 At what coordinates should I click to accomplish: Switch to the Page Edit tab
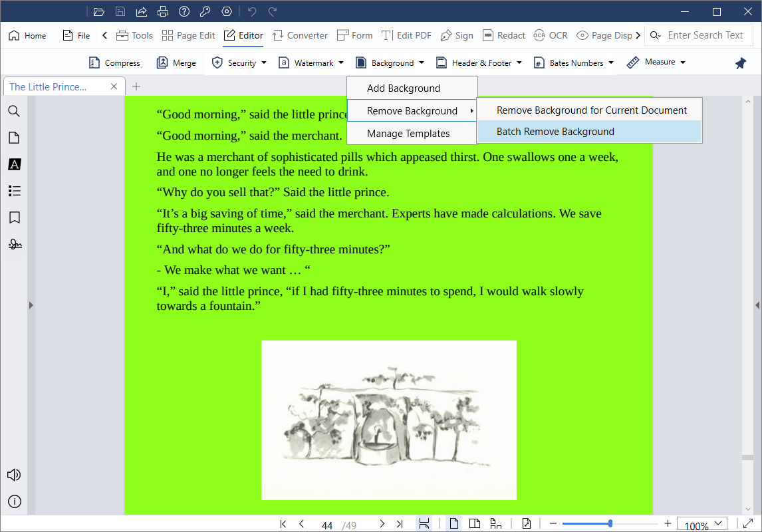pos(189,35)
